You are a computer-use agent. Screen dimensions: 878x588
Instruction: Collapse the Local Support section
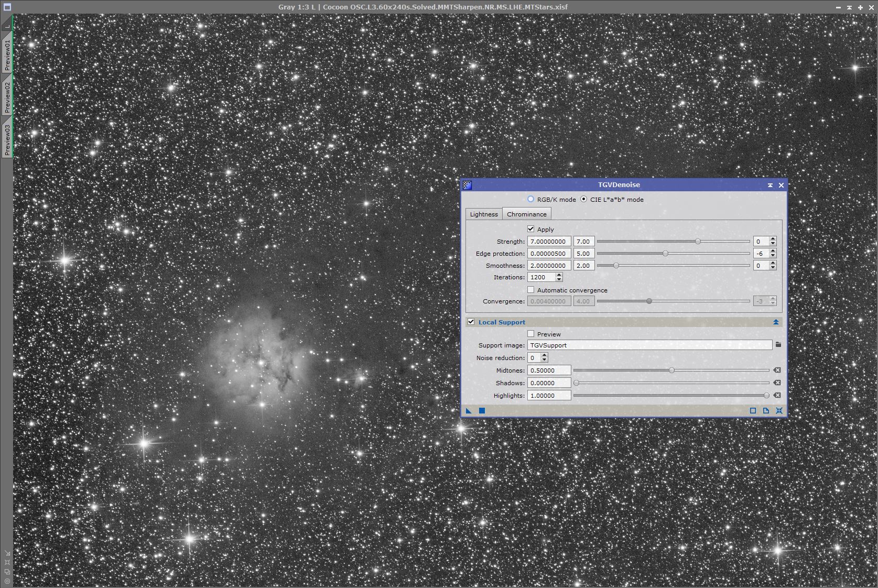[776, 322]
